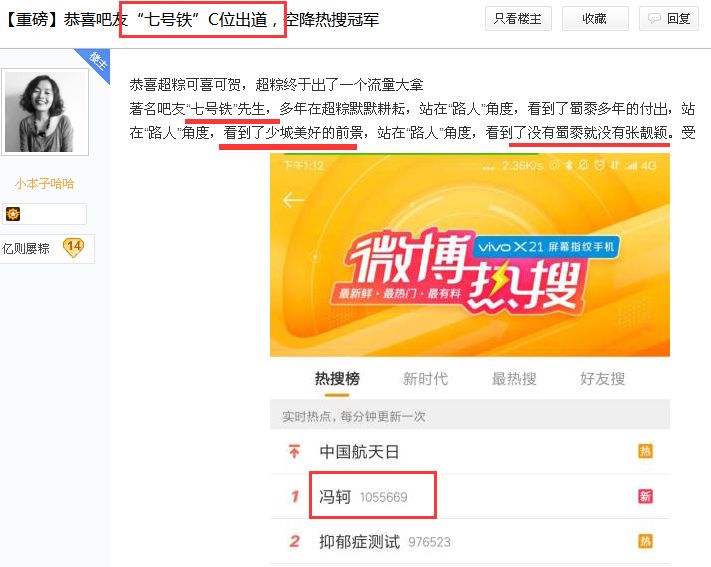Select the 热搜榜 tab

click(x=337, y=378)
